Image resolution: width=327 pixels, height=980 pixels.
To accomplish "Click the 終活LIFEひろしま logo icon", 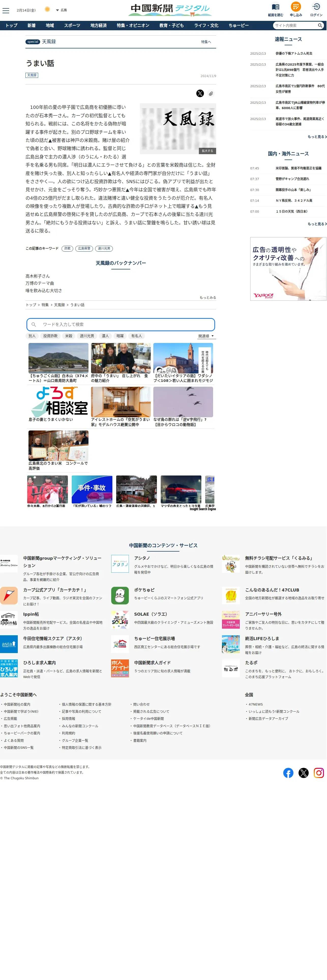I will coord(231,644).
